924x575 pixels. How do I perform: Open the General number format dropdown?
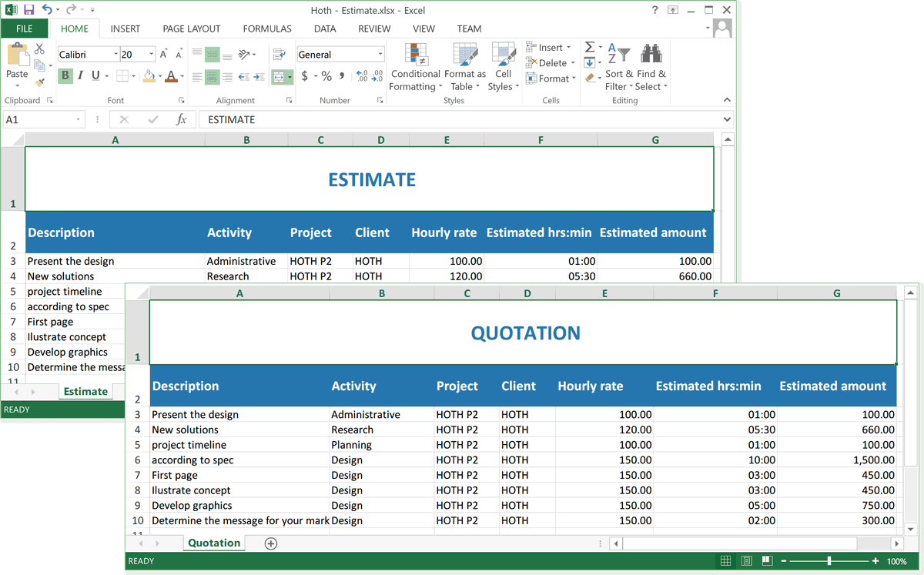click(380, 55)
